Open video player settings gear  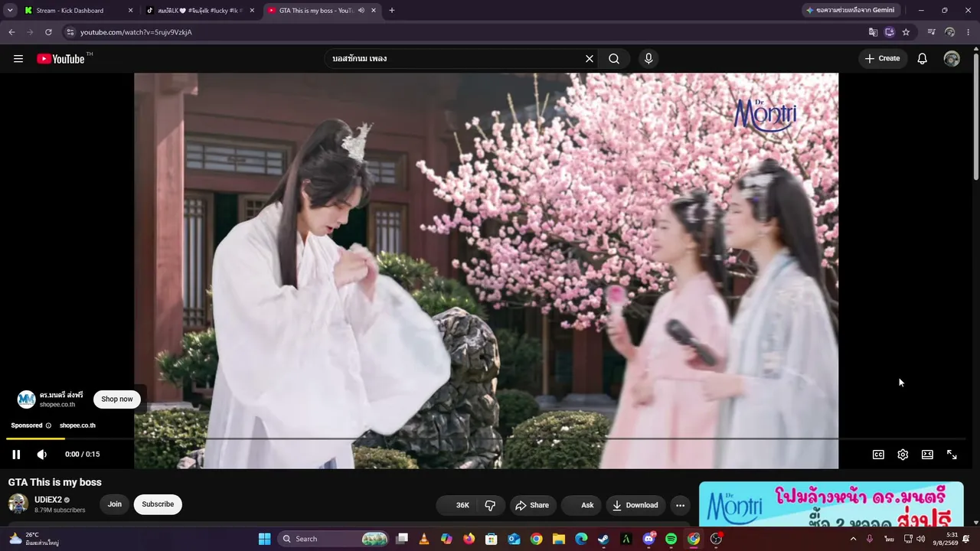click(903, 455)
